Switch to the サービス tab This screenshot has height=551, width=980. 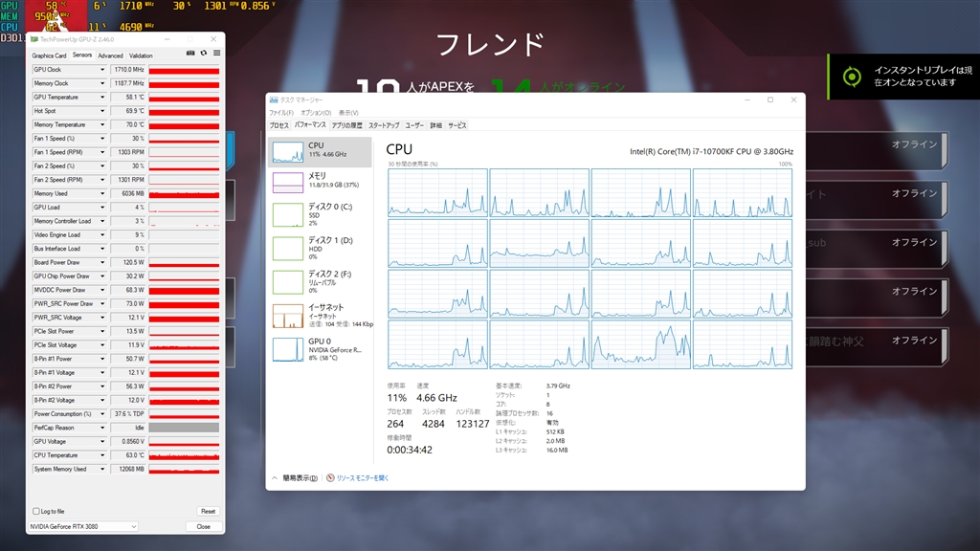coord(457,125)
